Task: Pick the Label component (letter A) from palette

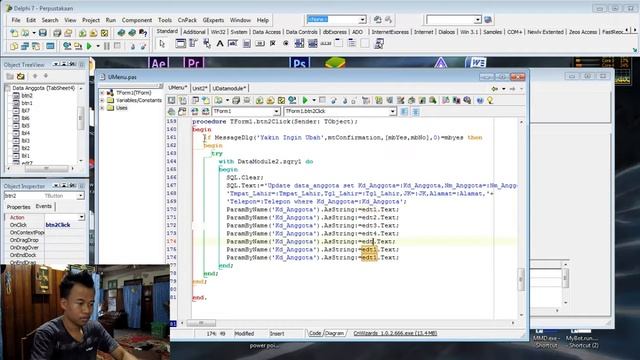Action: click(x=220, y=44)
